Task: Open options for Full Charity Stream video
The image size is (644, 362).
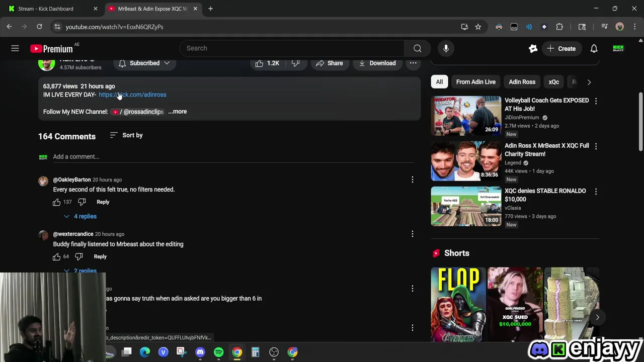Action: pos(596,146)
